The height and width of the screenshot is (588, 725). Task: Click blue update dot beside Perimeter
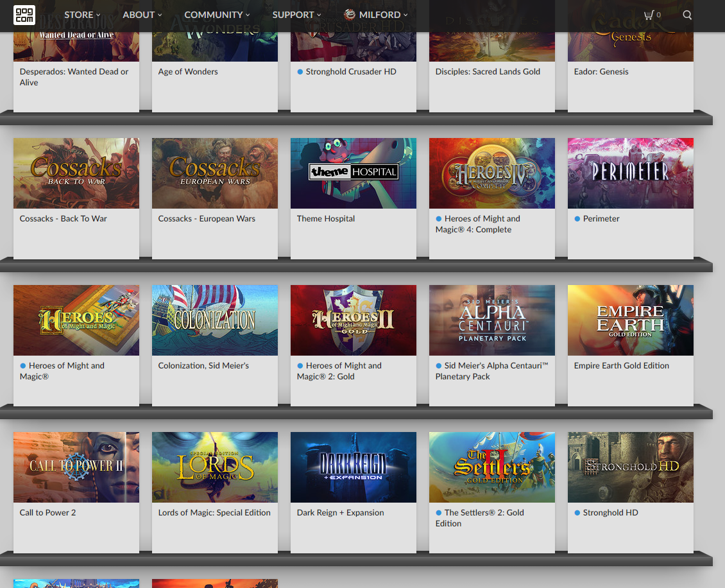click(x=577, y=219)
